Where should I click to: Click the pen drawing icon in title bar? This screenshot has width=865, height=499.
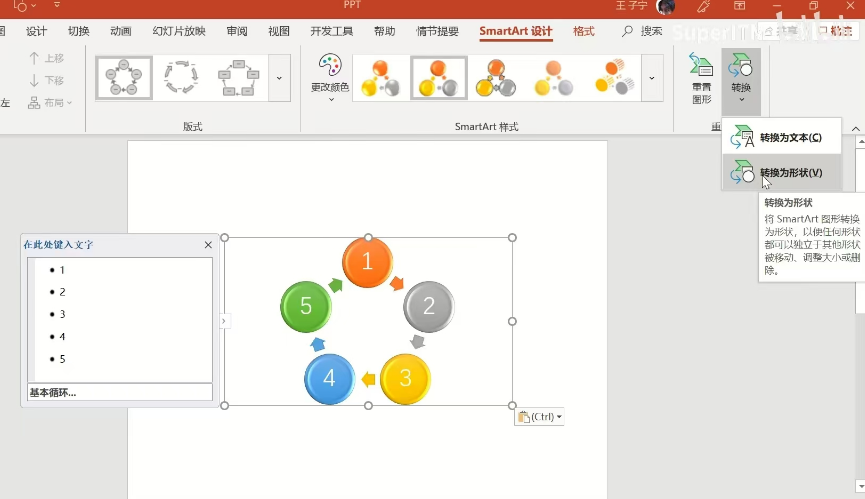tap(703, 6)
